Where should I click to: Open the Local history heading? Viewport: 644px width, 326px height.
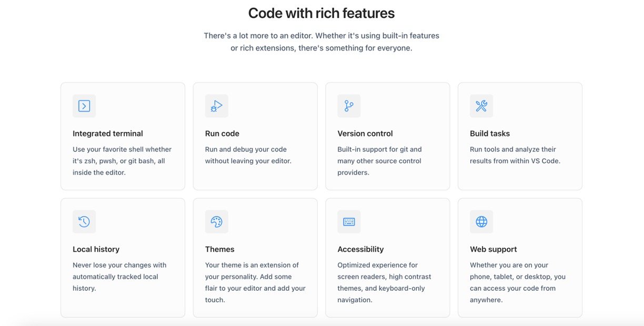[x=96, y=249]
